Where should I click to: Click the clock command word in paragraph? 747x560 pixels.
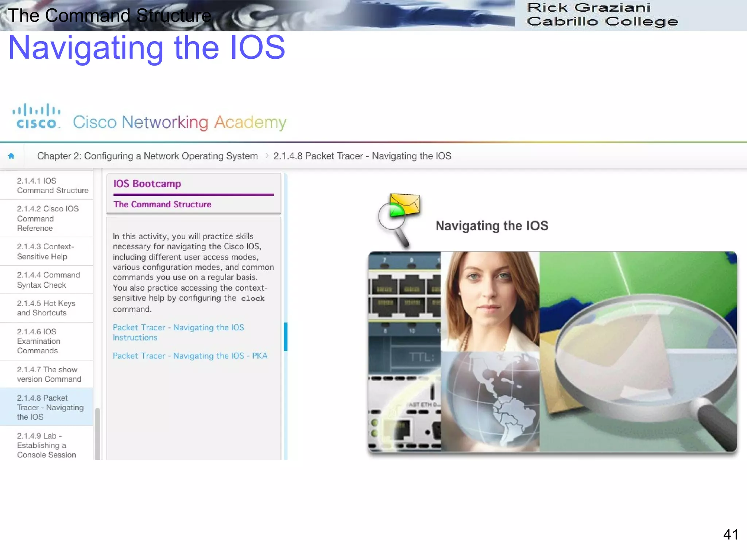pos(252,299)
